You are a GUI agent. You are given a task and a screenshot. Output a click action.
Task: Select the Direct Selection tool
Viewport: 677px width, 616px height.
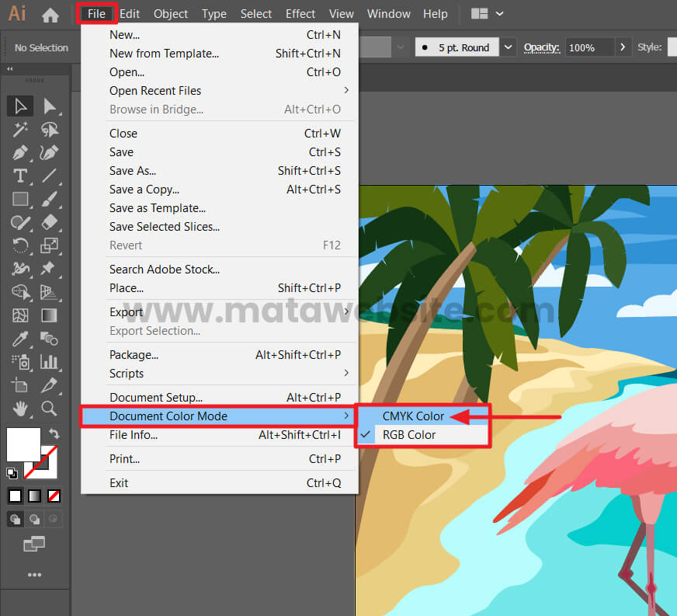click(49, 106)
